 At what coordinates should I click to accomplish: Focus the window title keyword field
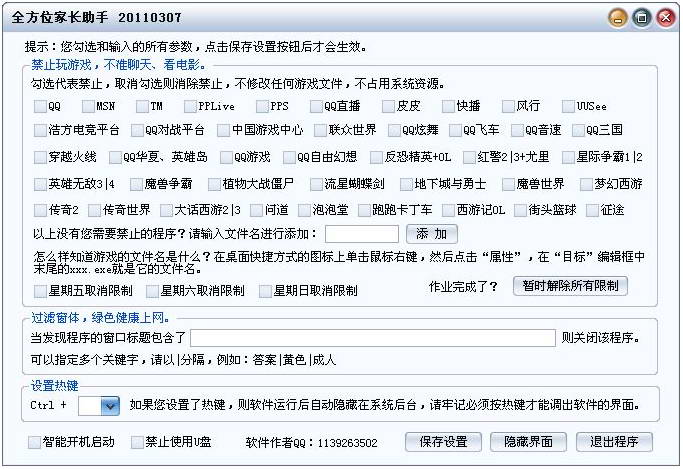(373, 338)
